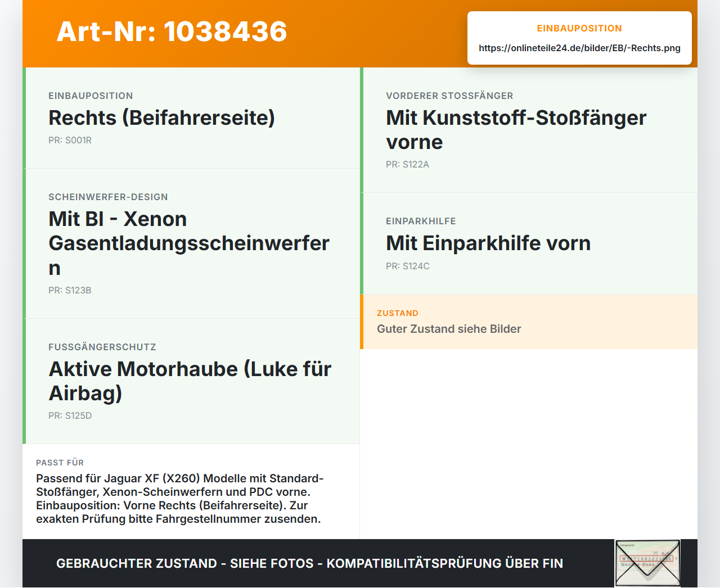This screenshot has height=588, width=720.
Task: Click Mit BI - Xenon Gasentladungsscheinwerfer text
Action: pos(189,243)
